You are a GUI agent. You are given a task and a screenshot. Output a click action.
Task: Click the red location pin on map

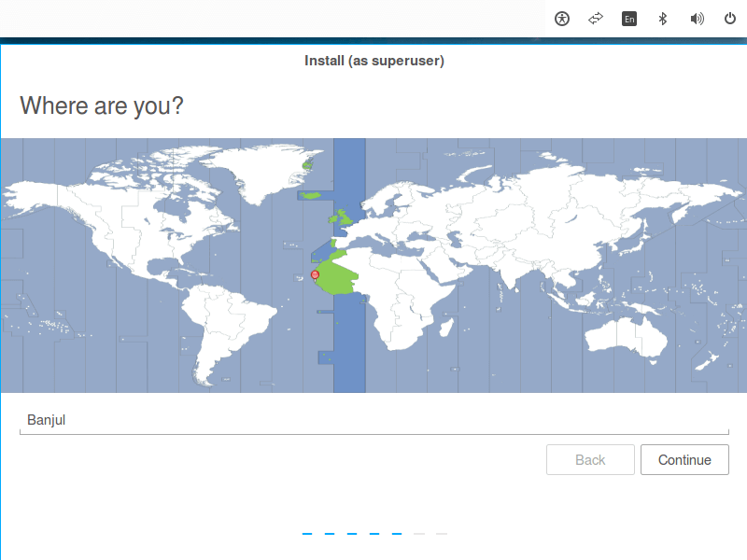tap(315, 275)
